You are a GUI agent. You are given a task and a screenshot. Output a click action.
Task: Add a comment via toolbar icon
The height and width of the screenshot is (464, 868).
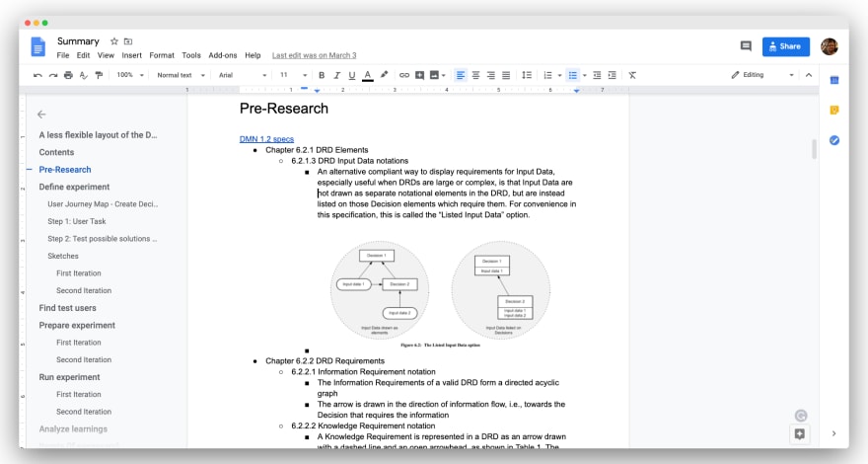(x=419, y=75)
